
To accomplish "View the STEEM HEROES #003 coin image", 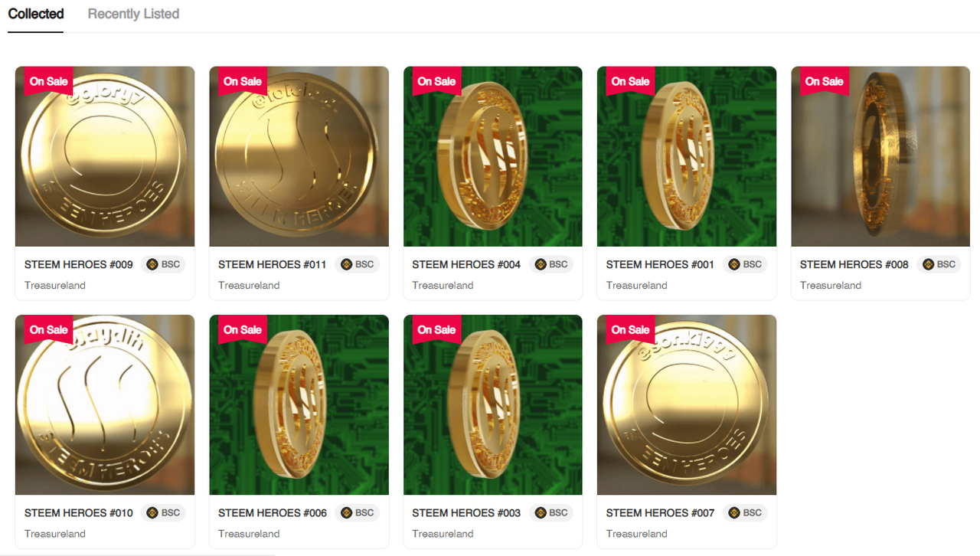I will [493, 405].
